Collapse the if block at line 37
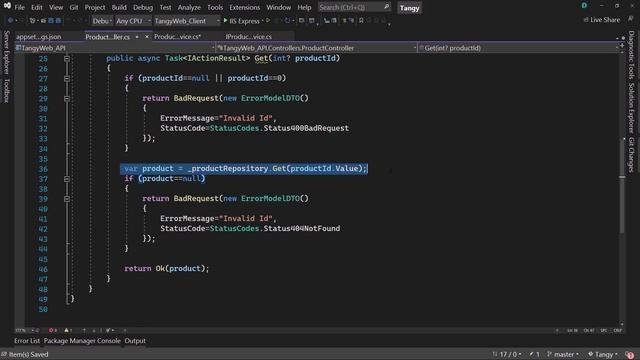 pos(67,179)
